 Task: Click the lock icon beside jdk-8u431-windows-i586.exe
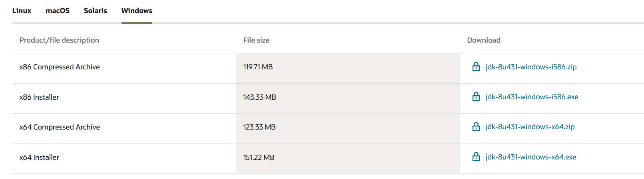[476, 96]
